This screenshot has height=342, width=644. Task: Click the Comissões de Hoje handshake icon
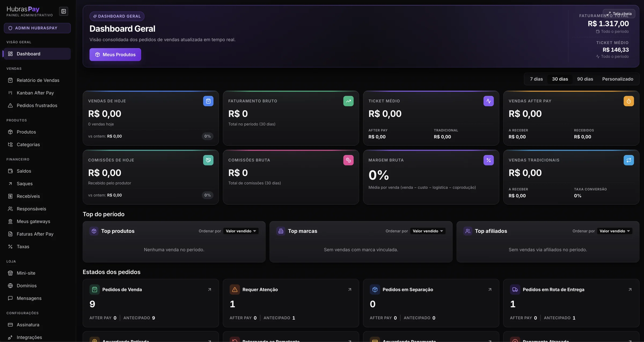208,160
